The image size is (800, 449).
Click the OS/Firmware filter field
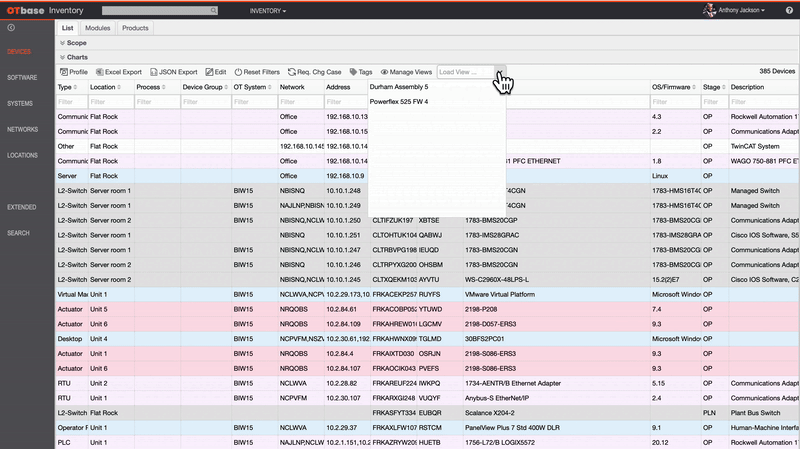coord(676,102)
